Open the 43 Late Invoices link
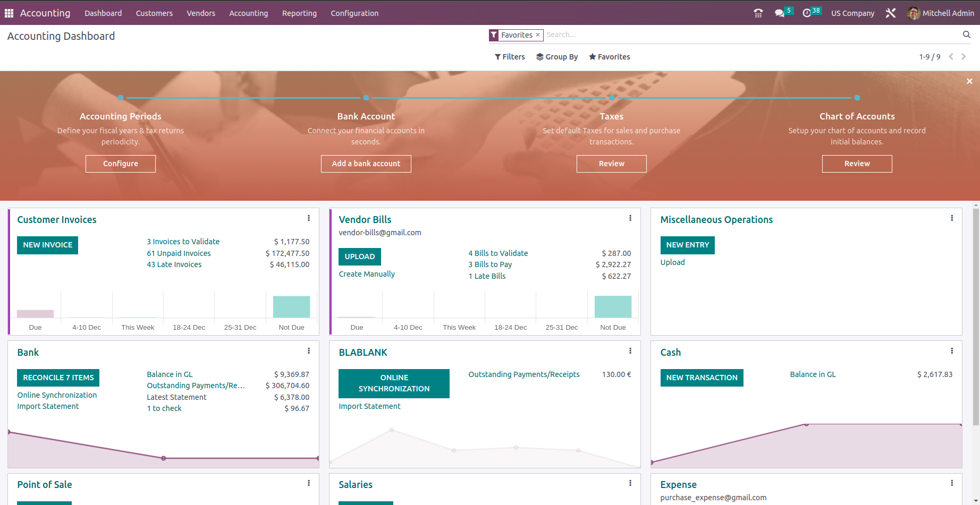The image size is (980, 505). [x=174, y=264]
